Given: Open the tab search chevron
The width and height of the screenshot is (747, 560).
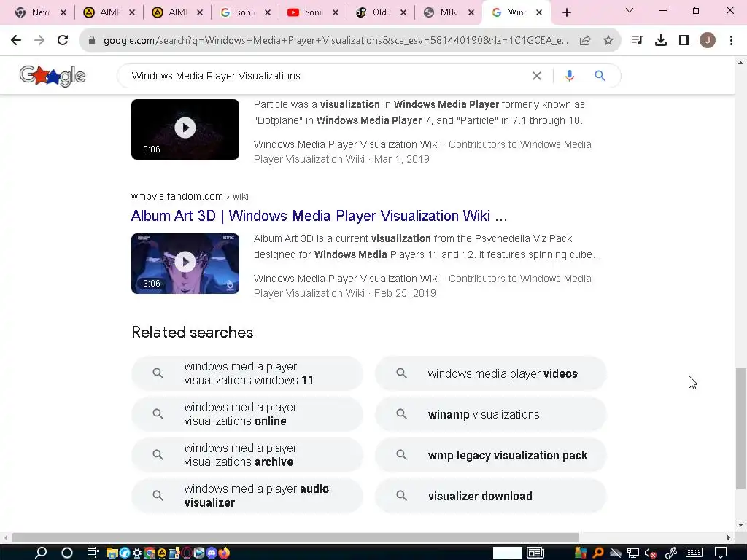Looking at the screenshot, I should pyautogui.click(x=630, y=10).
